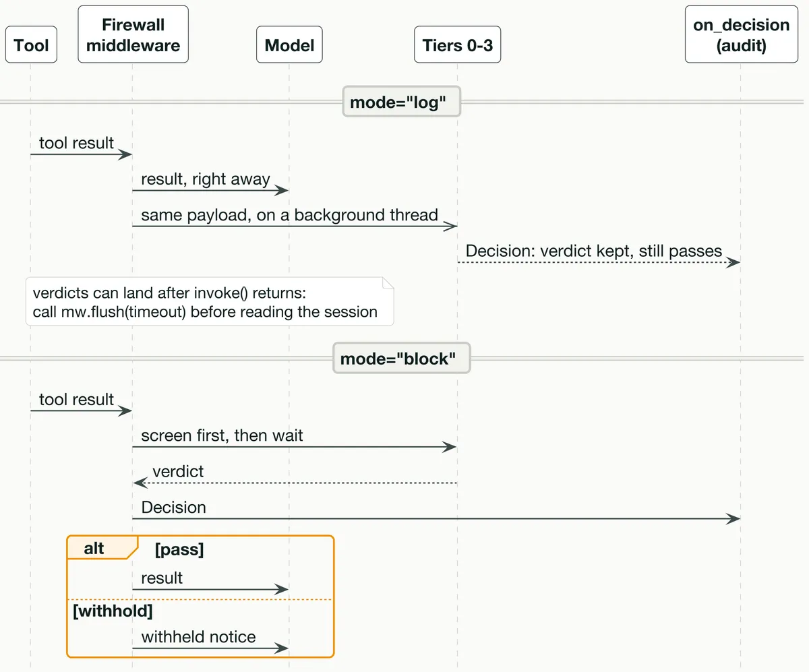The height and width of the screenshot is (672, 809).
Task: Click the [withhold] guard condition text
Action: click(x=113, y=611)
